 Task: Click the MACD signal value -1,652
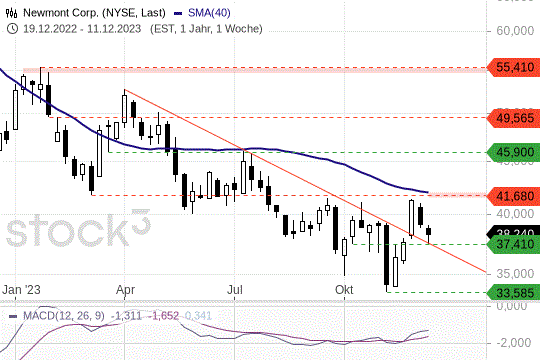[164, 316]
